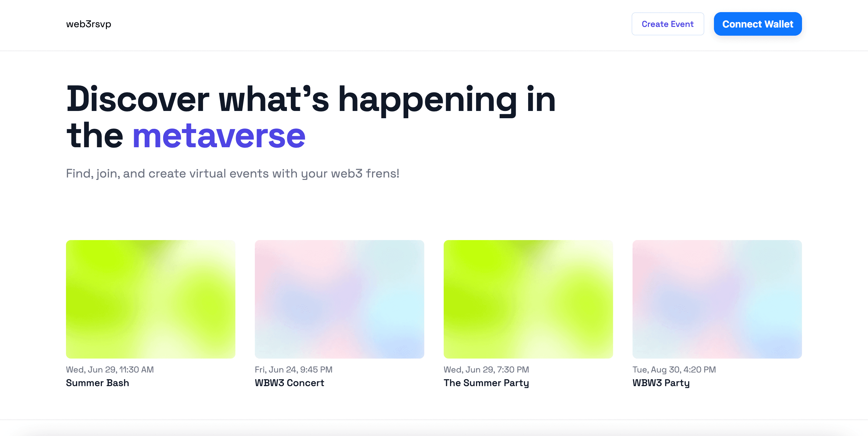This screenshot has width=868, height=436.
Task: Open the Summer Bash event thumbnail
Action: [x=151, y=299]
